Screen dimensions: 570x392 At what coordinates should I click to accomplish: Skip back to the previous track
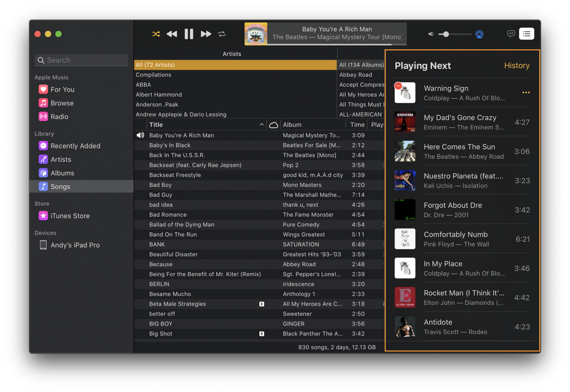(x=172, y=34)
